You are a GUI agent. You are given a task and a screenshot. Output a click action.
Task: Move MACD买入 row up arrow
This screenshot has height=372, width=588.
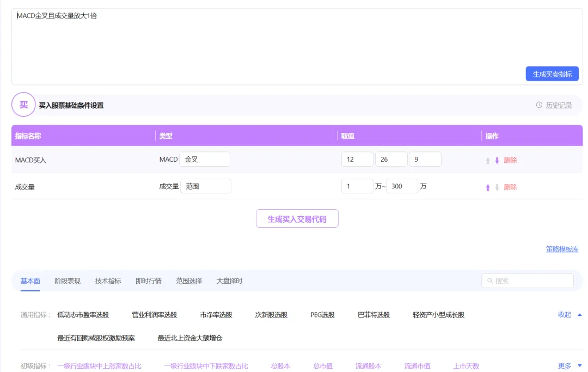tap(488, 161)
